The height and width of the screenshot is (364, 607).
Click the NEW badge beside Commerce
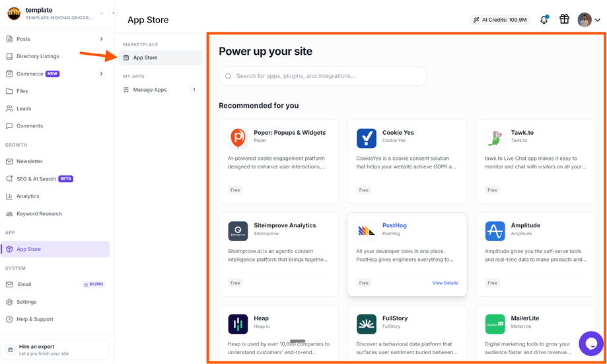pyautogui.click(x=52, y=73)
